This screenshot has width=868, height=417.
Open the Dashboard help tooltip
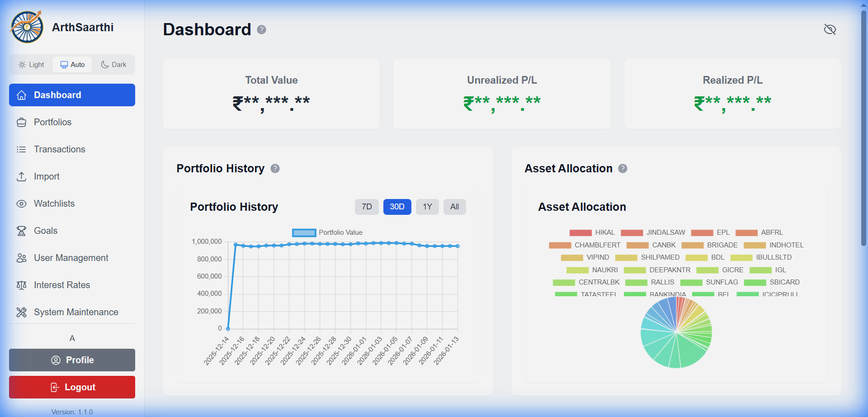pos(261,29)
